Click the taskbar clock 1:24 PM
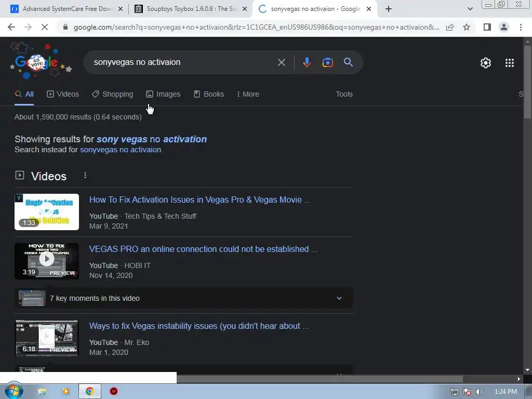532x399 pixels. 506,392
